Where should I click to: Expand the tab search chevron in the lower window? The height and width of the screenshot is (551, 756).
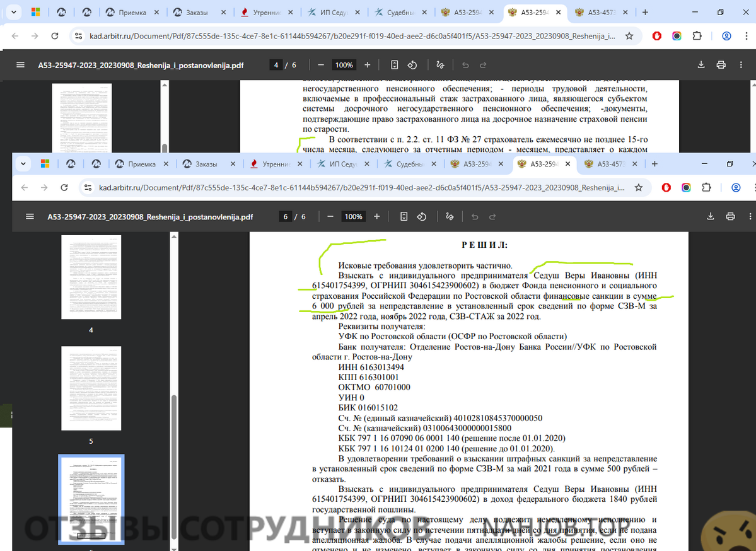tap(24, 164)
